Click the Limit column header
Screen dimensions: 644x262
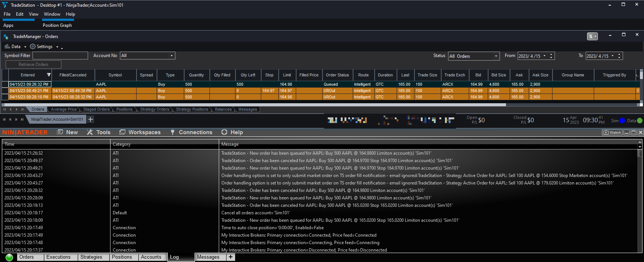pyautogui.click(x=287, y=75)
